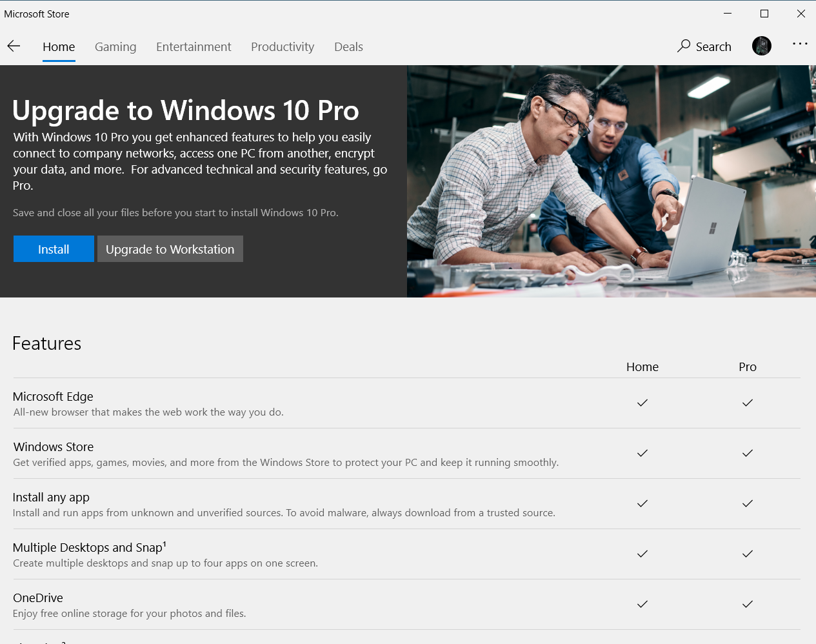Click Upgrade to Workstation
The height and width of the screenshot is (644, 816).
170,248
